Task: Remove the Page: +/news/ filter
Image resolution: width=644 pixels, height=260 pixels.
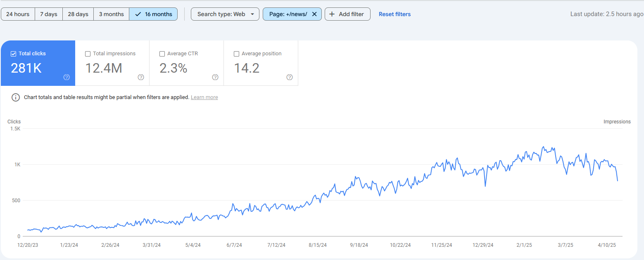Action: pos(314,14)
